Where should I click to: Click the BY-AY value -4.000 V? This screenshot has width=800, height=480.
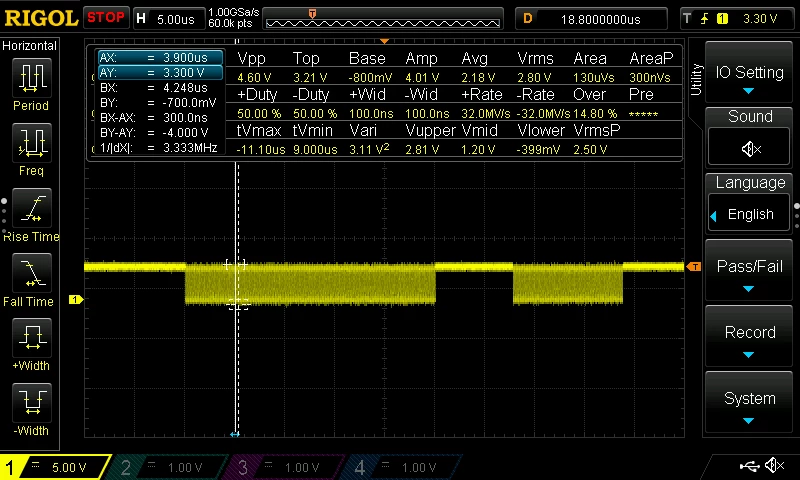(186, 133)
